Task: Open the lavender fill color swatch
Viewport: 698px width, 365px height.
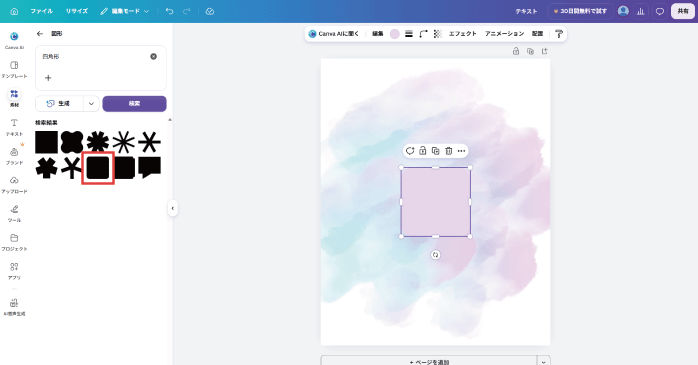Action: (x=394, y=34)
